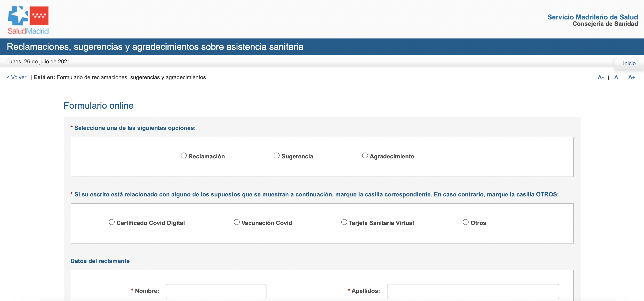Click the SaludMadrid logo
The height and width of the screenshot is (301, 644).
pos(28,20)
